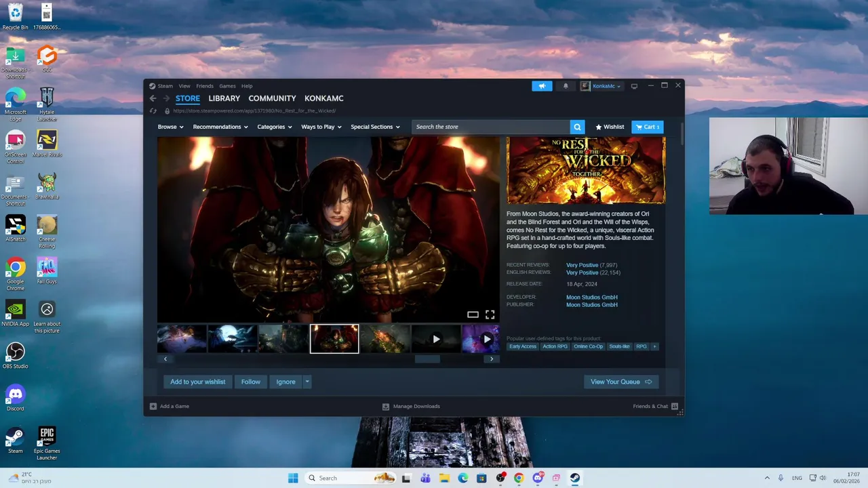Click View Your Queue button

(x=621, y=382)
